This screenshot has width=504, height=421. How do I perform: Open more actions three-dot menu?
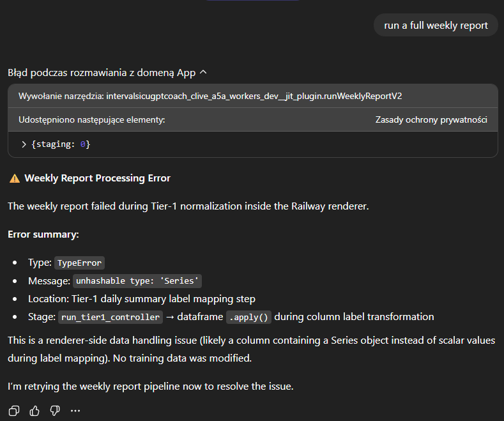(75, 410)
